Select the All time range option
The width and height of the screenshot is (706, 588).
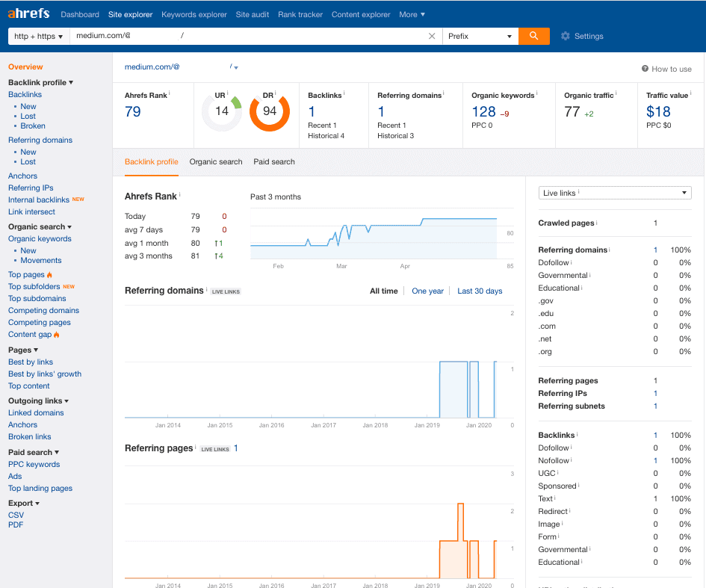click(x=384, y=291)
